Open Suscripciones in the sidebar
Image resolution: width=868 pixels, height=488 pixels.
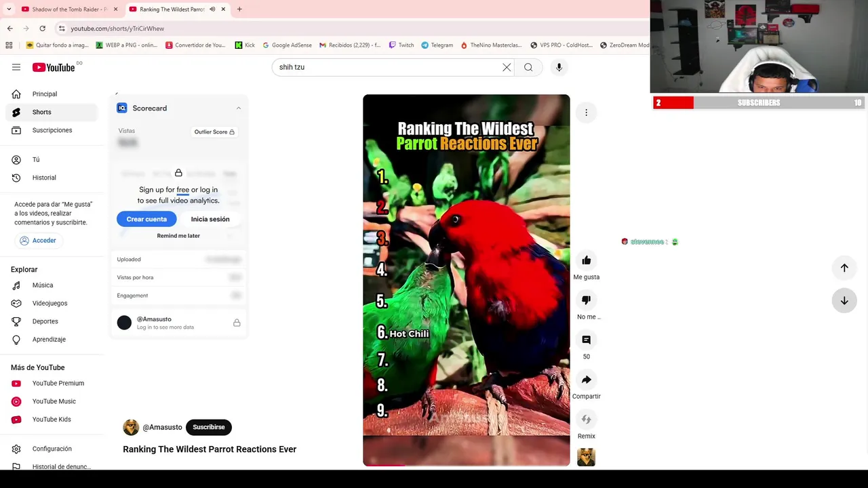click(52, 130)
